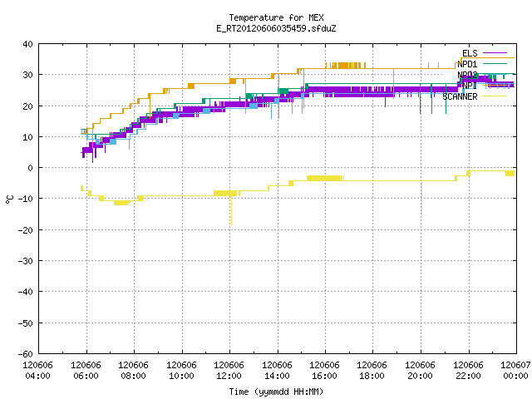Click the y-axis label -50
The image size is (532, 399).
tap(26, 323)
